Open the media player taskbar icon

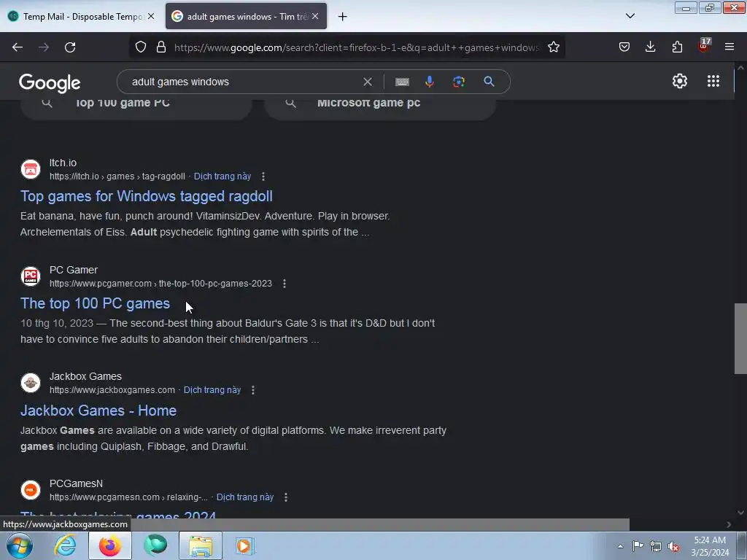[x=244, y=545]
